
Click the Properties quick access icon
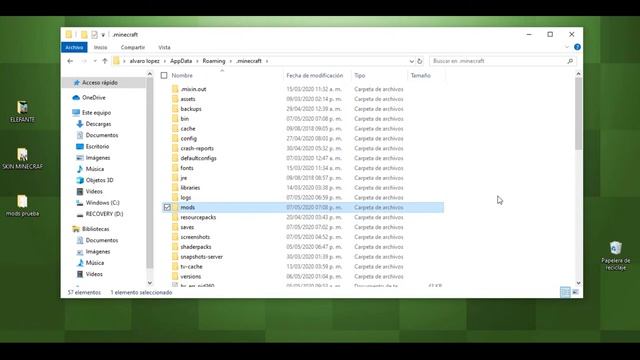point(94,35)
